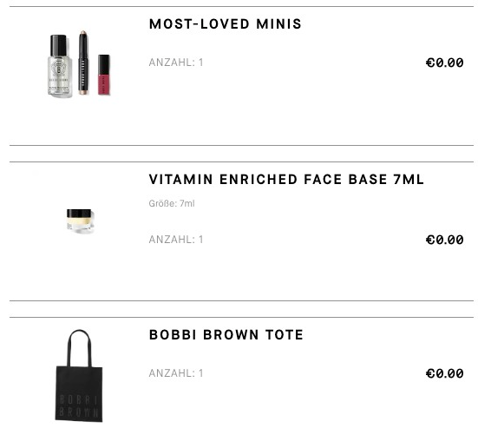Click the Anzahl: 1 quantity for the Tote
This screenshot has height=448, width=478.
pyautogui.click(x=176, y=373)
